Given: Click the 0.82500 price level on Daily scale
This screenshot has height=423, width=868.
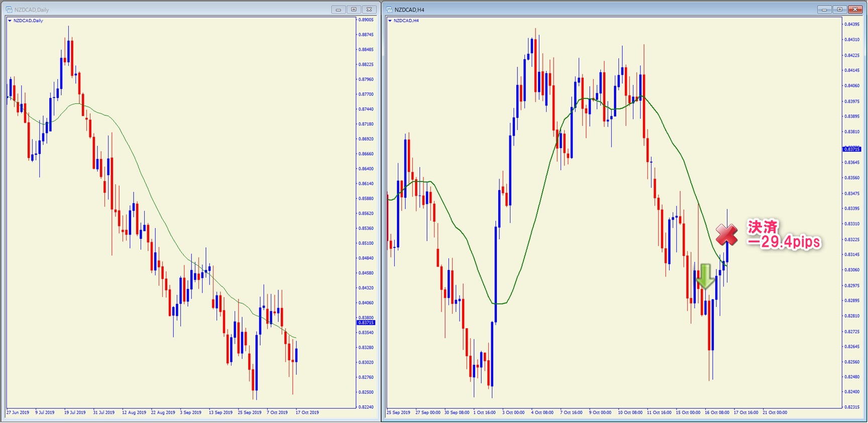Looking at the screenshot, I should (366, 392).
